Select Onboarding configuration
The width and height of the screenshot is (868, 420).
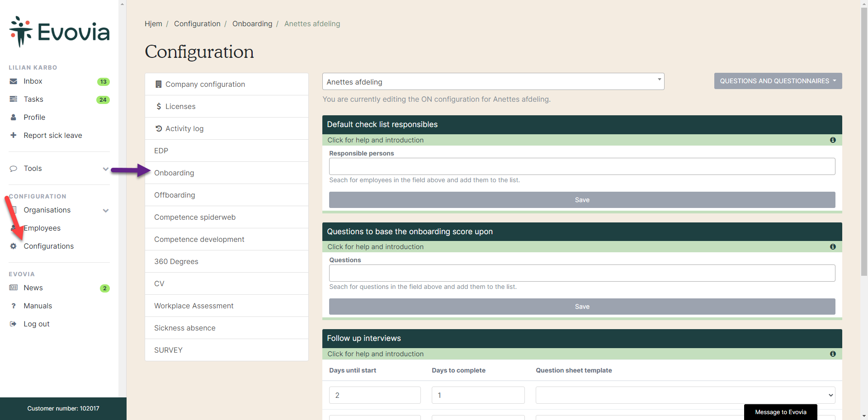click(x=226, y=173)
